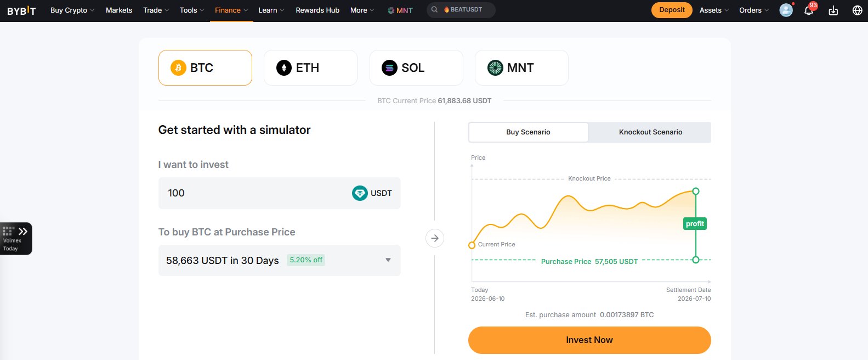
Task: Click the circled right arrow icon
Action: tap(435, 238)
